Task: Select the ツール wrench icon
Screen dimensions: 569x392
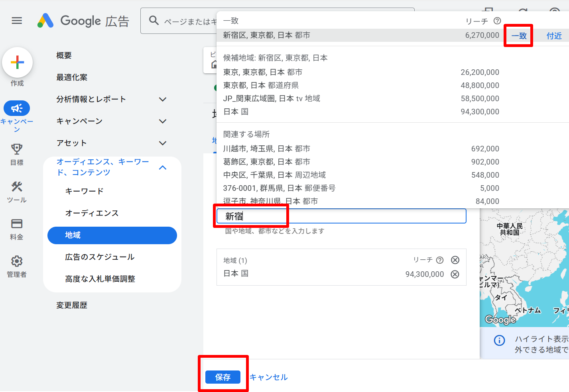Action: pyautogui.click(x=16, y=187)
